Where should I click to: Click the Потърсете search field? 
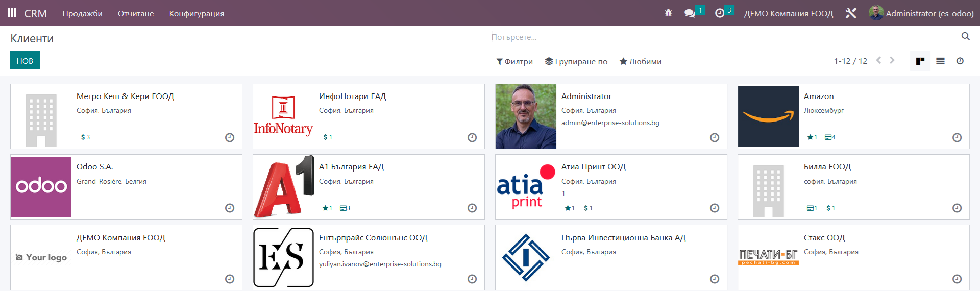pyautogui.click(x=725, y=37)
